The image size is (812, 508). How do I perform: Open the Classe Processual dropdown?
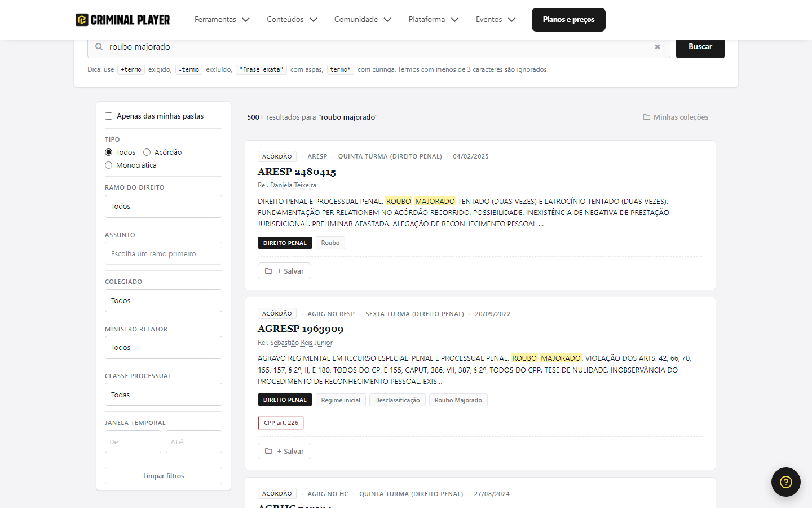164,395
